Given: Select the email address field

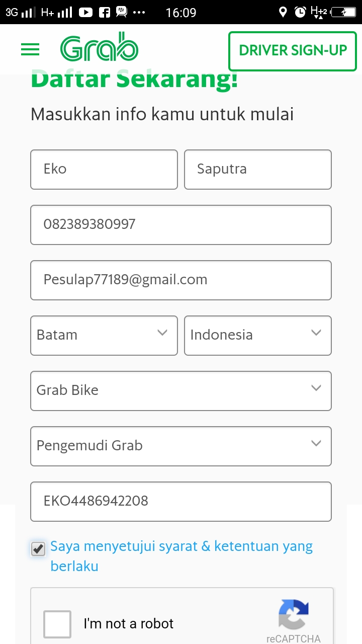Looking at the screenshot, I should point(181,280).
